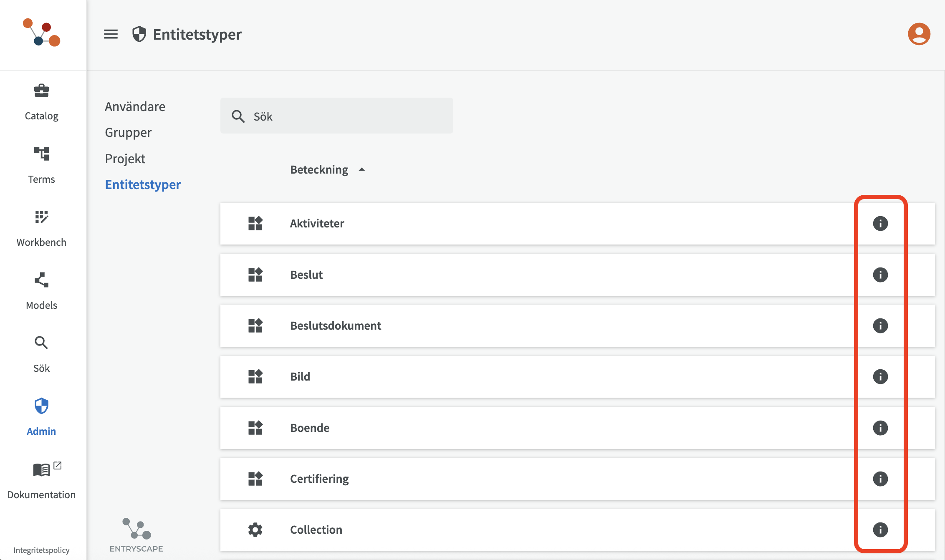Open Projekt admin section
This screenshot has width=945, height=560.
point(125,159)
